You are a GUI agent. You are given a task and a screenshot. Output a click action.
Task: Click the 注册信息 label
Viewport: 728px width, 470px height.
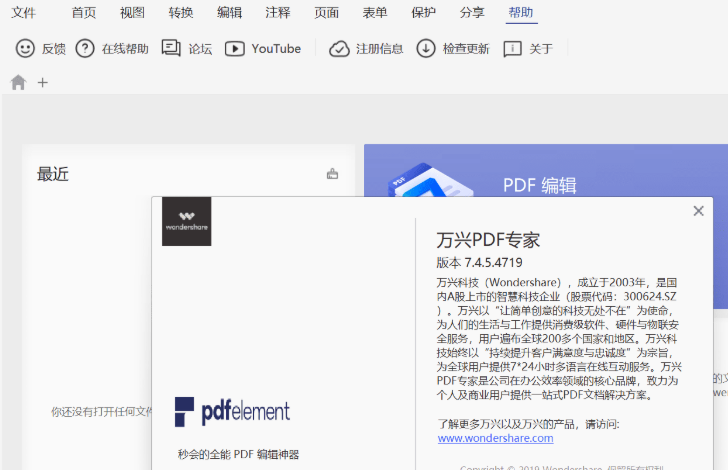[x=380, y=49]
